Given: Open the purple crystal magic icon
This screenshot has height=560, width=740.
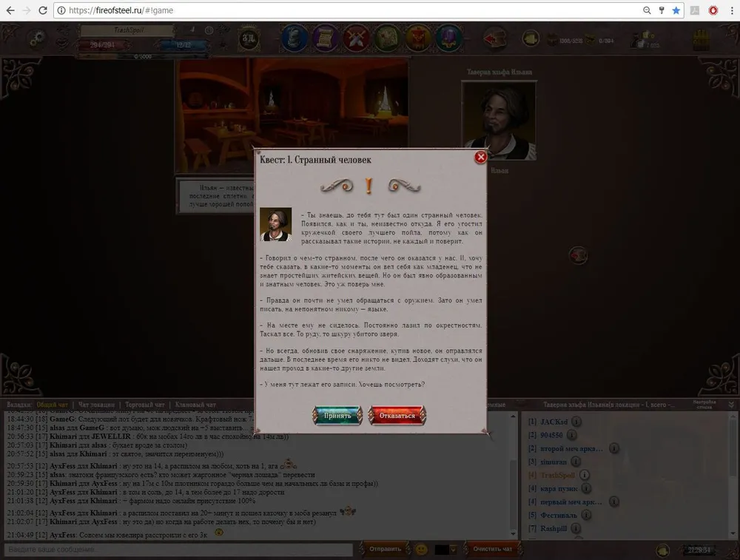Looking at the screenshot, I should tap(448, 38).
